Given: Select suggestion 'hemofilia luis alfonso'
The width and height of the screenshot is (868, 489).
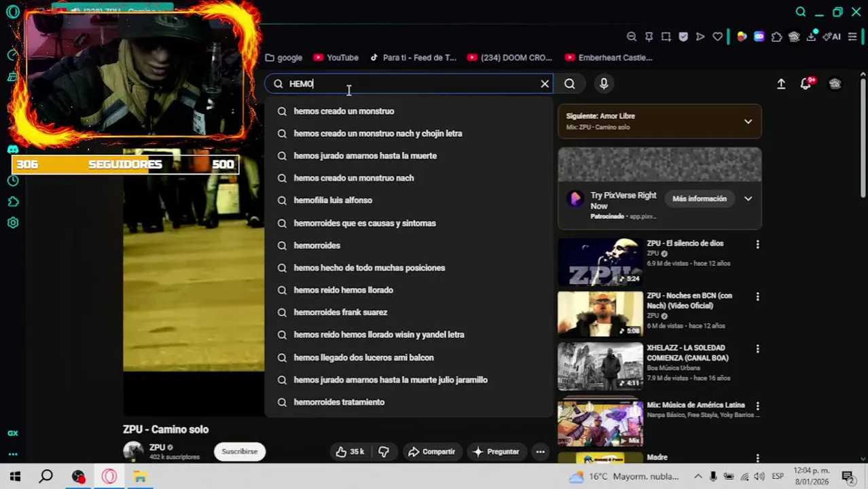Looking at the screenshot, I should (x=409, y=200).
